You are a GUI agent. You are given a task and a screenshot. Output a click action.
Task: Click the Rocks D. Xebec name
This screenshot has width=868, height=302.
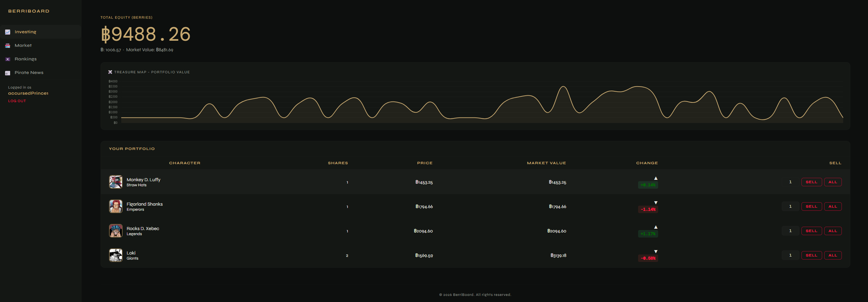tap(143, 229)
